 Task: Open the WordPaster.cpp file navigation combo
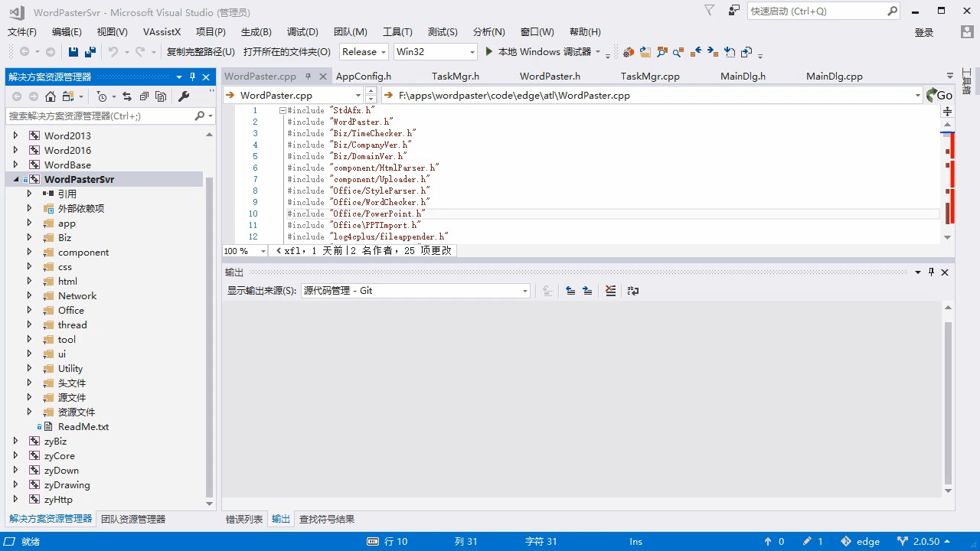click(x=293, y=96)
